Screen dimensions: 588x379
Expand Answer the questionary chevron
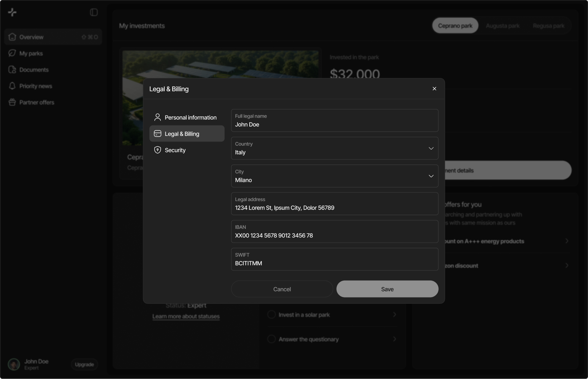[394, 339]
